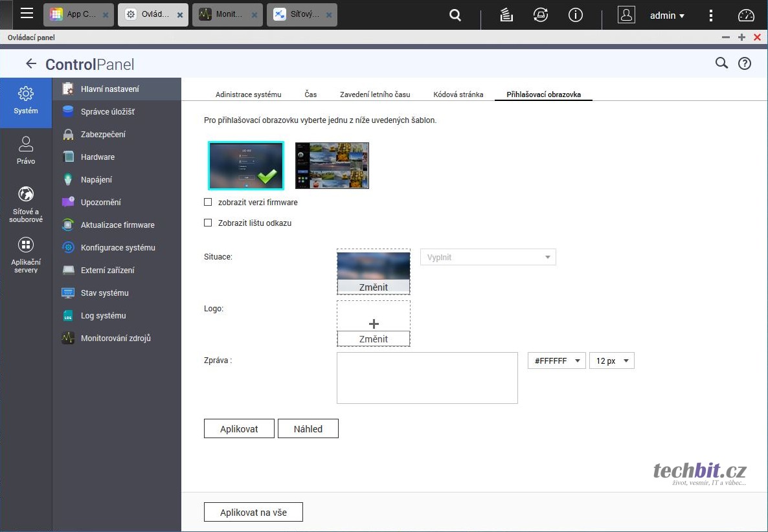Go back using ControlPanel arrow

[x=30, y=63]
